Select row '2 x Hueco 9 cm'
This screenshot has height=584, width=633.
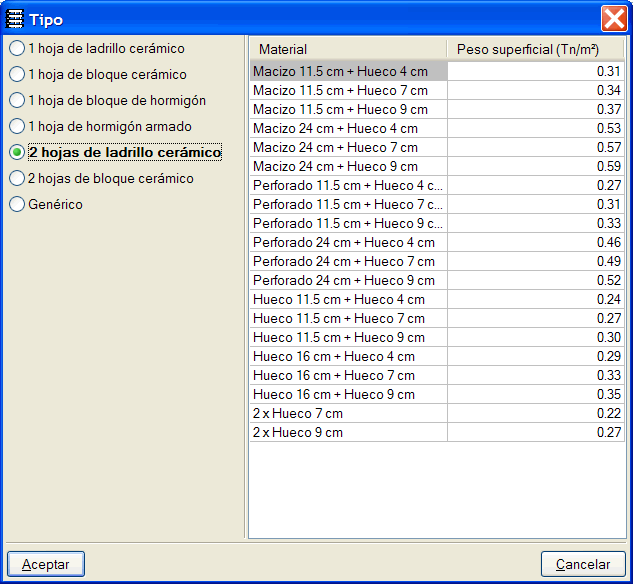[x=437, y=432]
